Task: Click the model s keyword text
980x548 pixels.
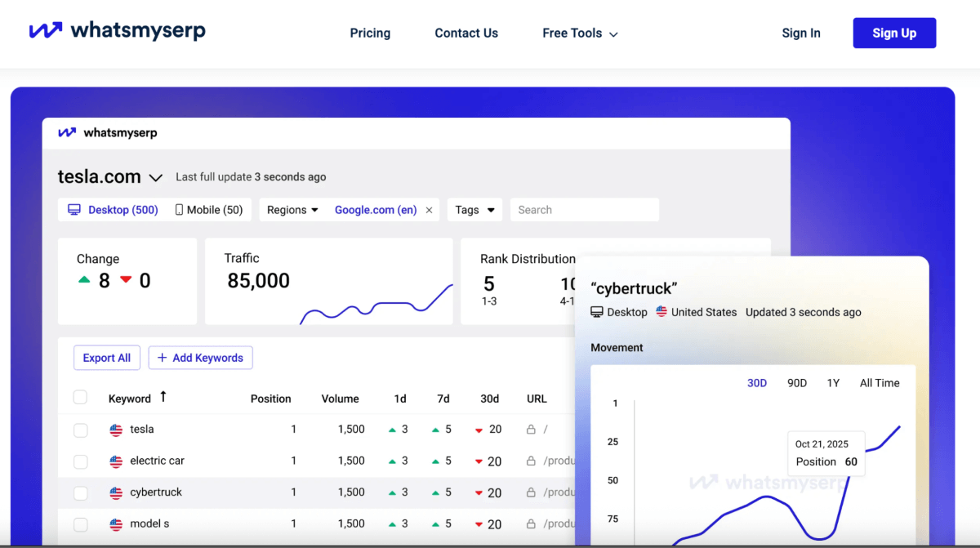Action: pyautogui.click(x=149, y=523)
